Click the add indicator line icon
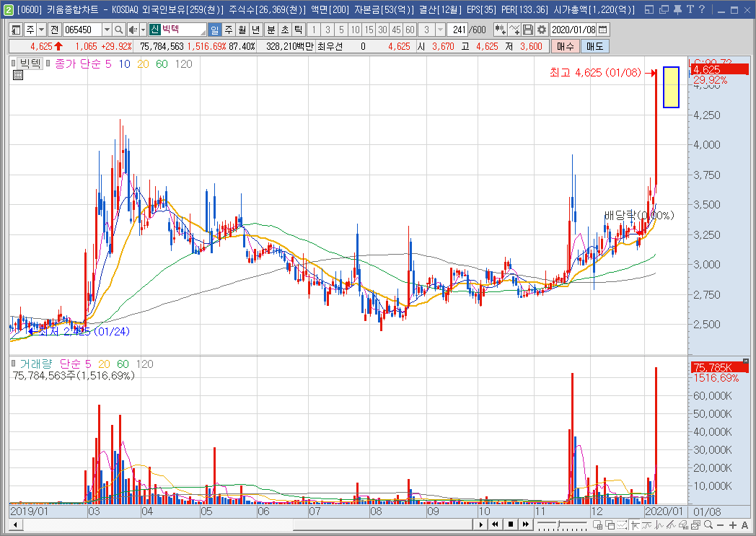Image resolution: width=756 pixels, height=536 pixels. click(514, 30)
